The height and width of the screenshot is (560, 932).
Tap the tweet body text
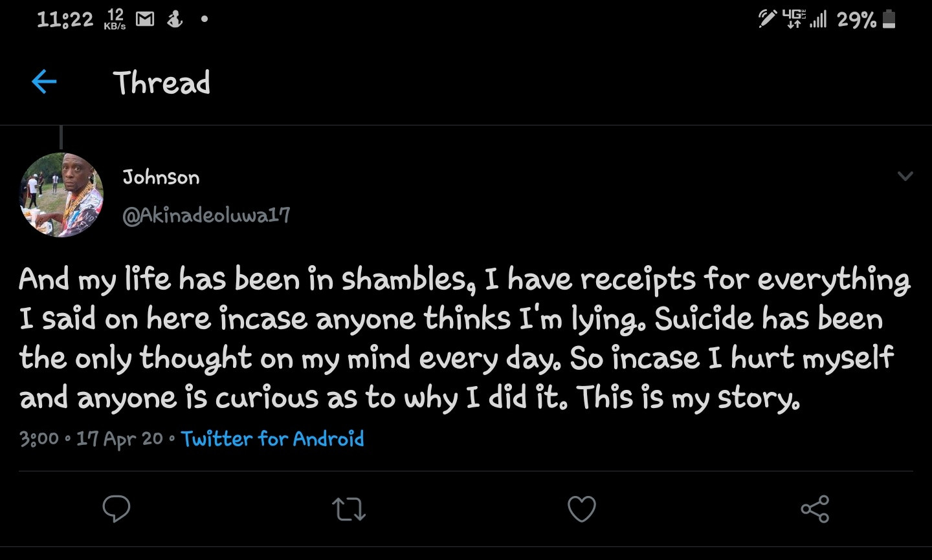tap(464, 338)
